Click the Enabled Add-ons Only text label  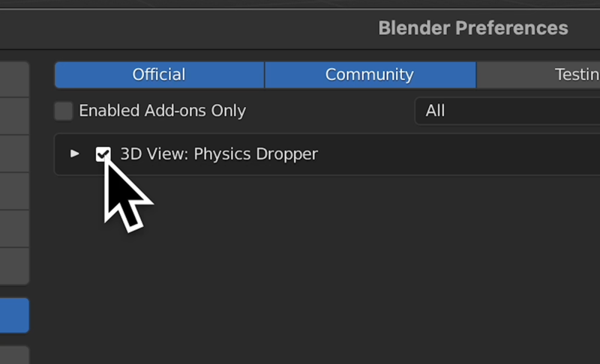tap(162, 111)
